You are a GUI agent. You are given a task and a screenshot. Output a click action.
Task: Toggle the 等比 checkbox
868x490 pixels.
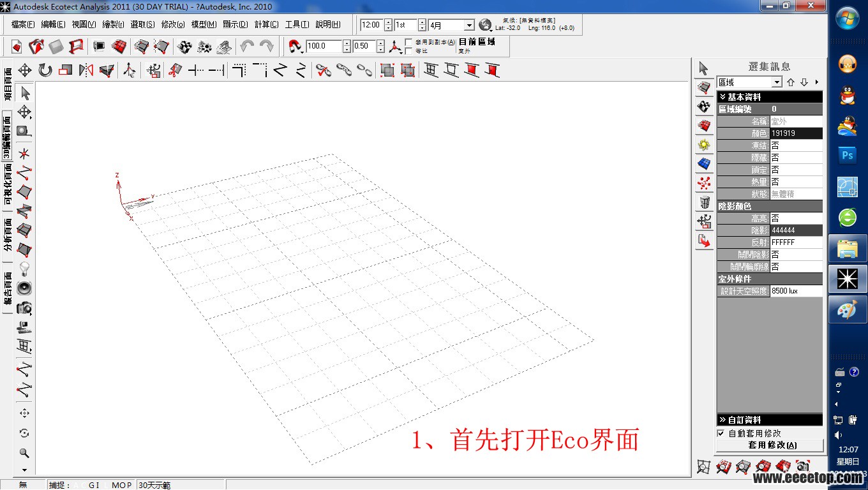tap(408, 50)
